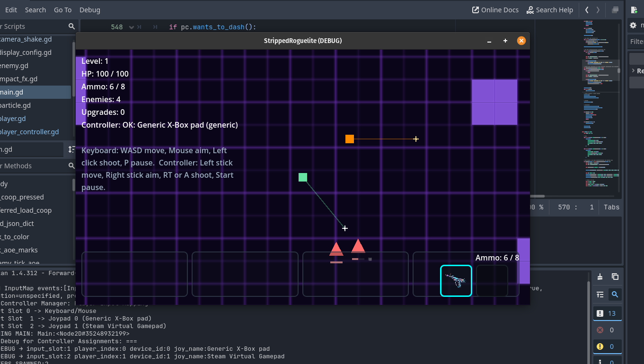Toggle the output search magnifier icon
Viewport: 644px width, 364px height.
(615, 295)
